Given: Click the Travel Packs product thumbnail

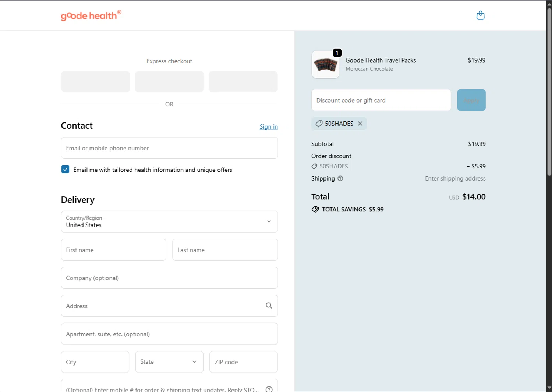Looking at the screenshot, I should 325,64.
